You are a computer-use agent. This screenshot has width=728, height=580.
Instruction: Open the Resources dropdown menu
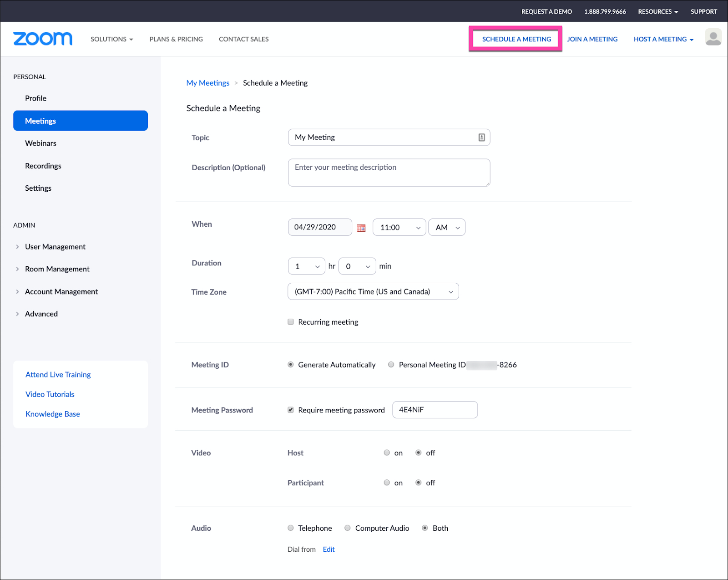[658, 11]
